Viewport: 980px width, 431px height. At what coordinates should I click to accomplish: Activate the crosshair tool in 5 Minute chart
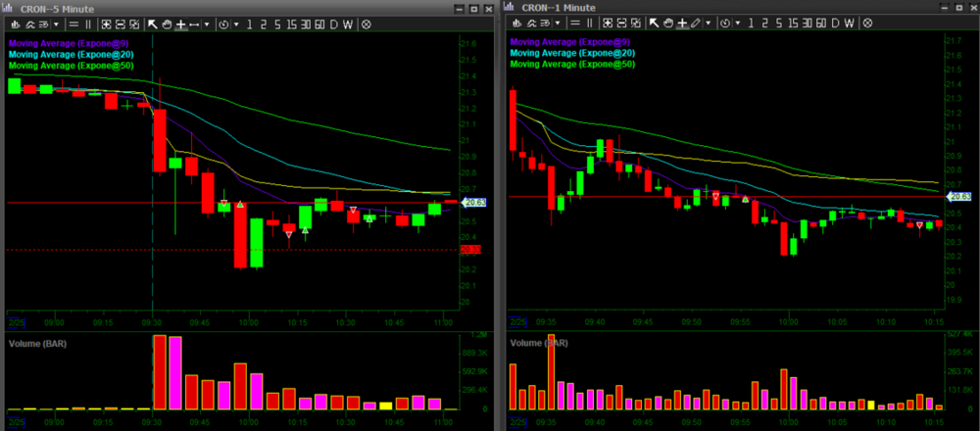(x=180, y=23)
